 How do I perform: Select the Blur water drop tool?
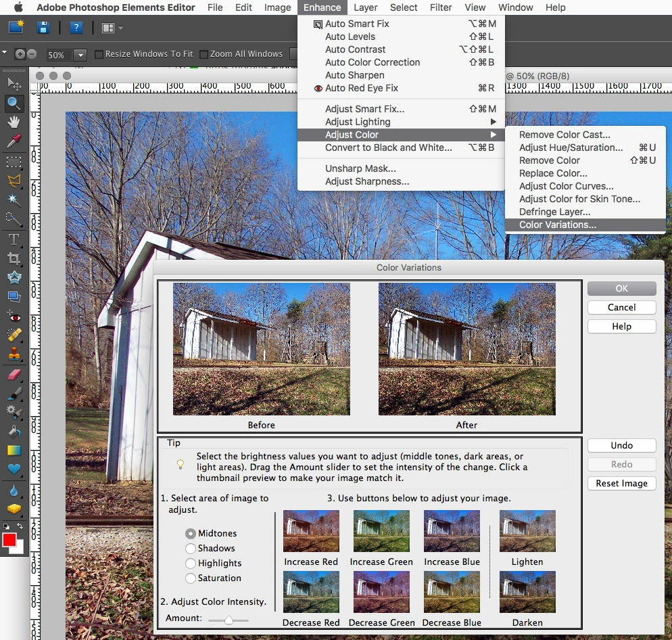point(14,490)
